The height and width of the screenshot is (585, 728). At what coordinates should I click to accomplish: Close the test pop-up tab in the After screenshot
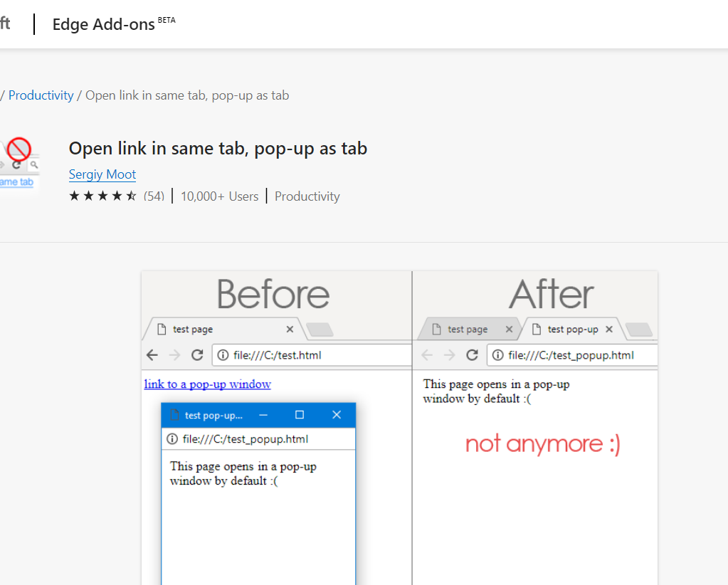point(608,329)
